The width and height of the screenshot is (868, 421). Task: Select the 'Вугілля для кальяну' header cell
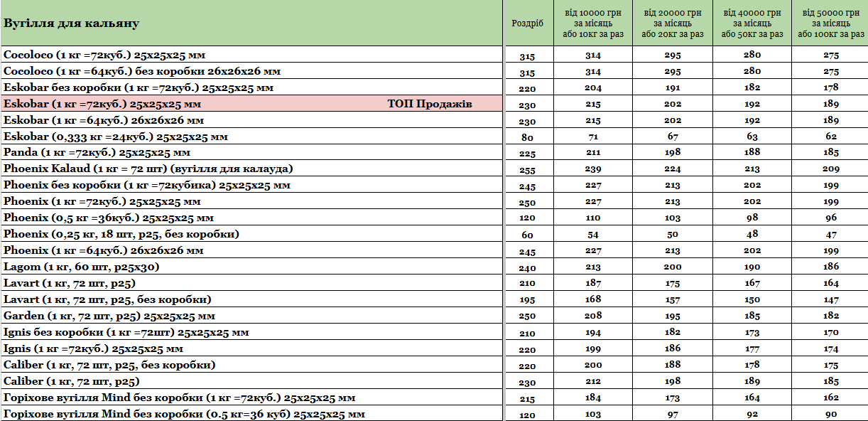251,23
